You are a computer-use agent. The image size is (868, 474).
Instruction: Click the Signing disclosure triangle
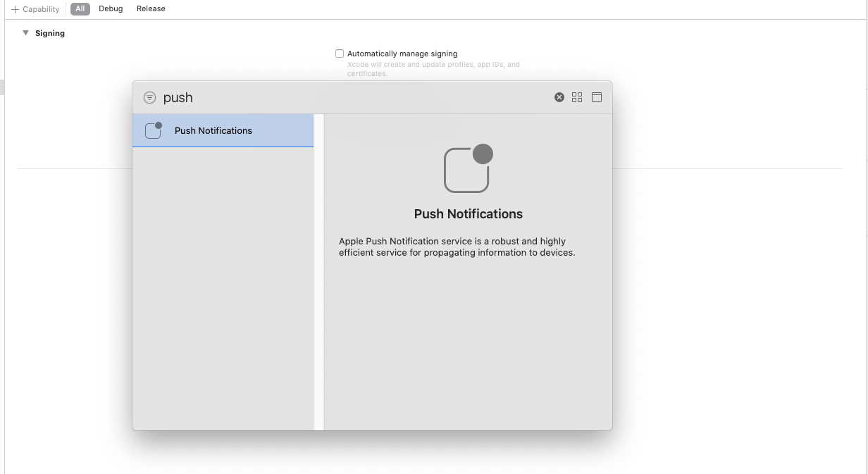pyautogui.click(x=25, y=32)
